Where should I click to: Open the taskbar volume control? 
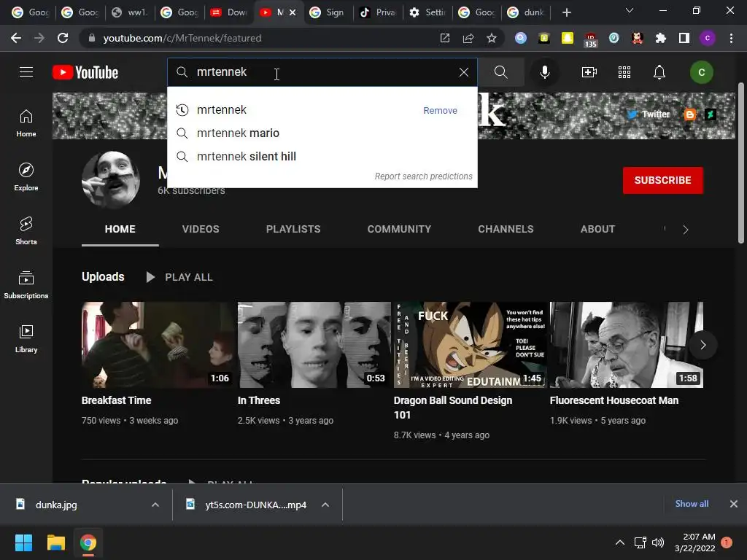point(658,542)
